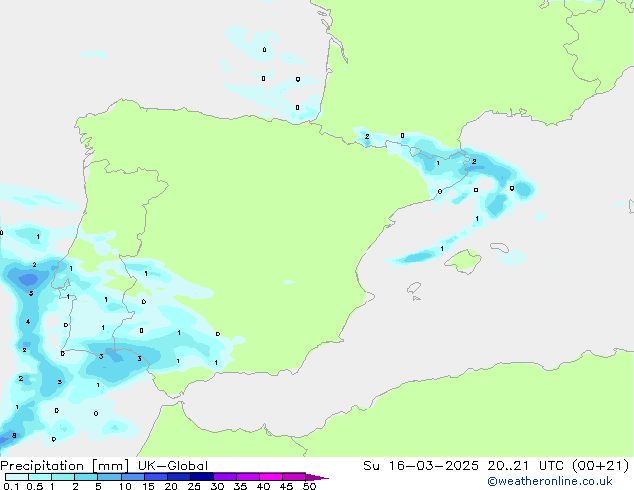Select the 45–50 mm legend color swatch
Screen dimensions: 634x490
click(294, 477)
